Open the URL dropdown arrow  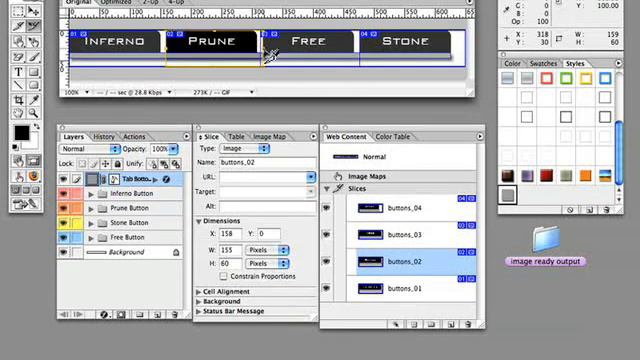pos(311,177)
